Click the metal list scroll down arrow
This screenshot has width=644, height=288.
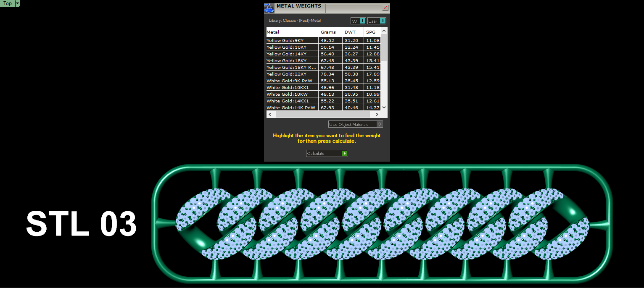pos(384,107)
